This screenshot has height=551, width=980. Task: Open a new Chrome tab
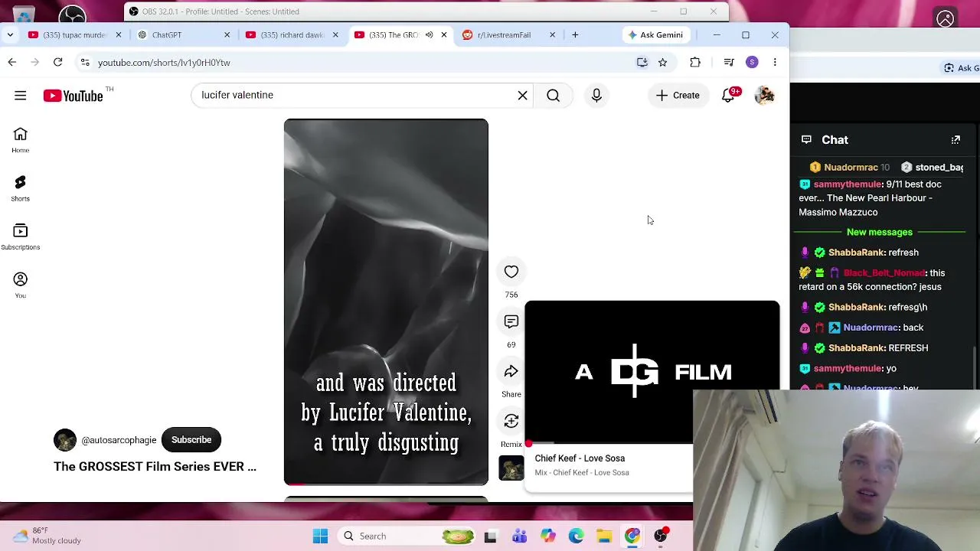[x=575, y=35]
